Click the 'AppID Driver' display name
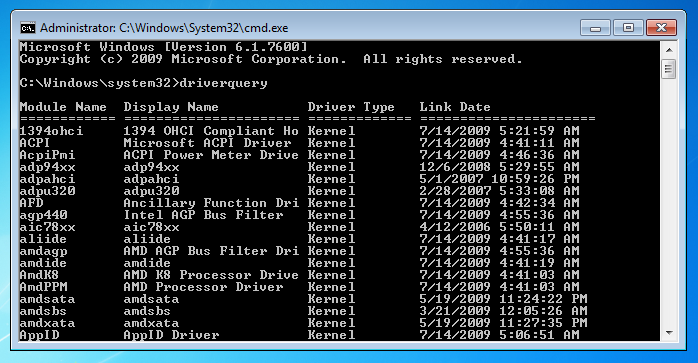Viewport: 698px width, 363px height. point(171,335)
